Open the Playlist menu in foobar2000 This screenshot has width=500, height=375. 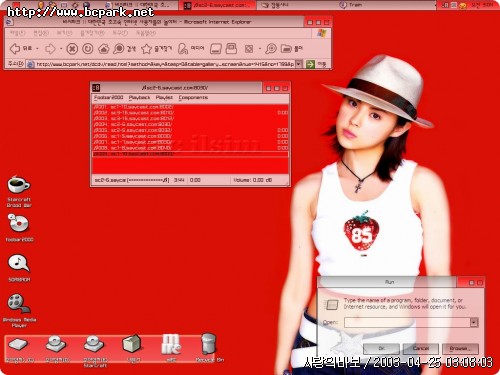164,98
